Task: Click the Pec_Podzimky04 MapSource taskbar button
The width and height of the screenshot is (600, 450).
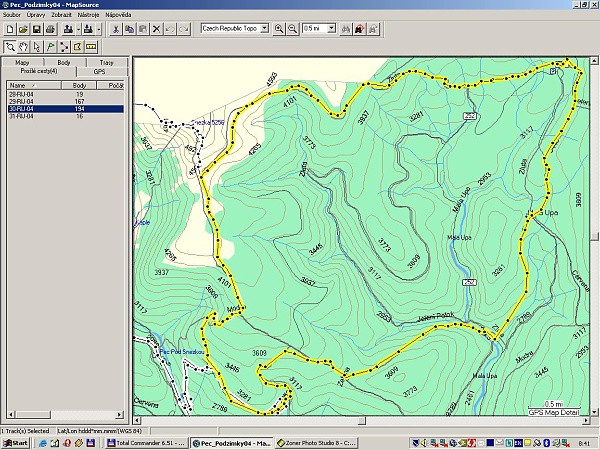Action: click(232, 443)
